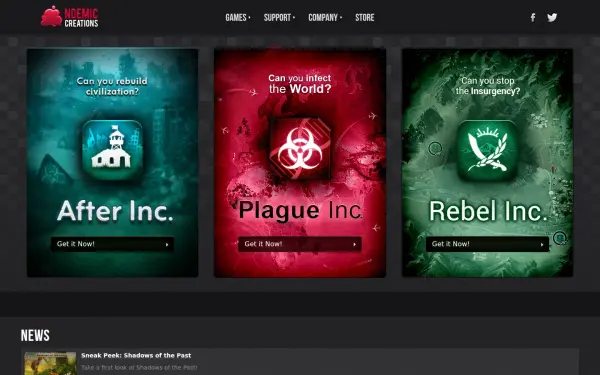This screenshot has height=375, width=600.
Task: Open the Facebook page icon
Action: coord(533,17)
